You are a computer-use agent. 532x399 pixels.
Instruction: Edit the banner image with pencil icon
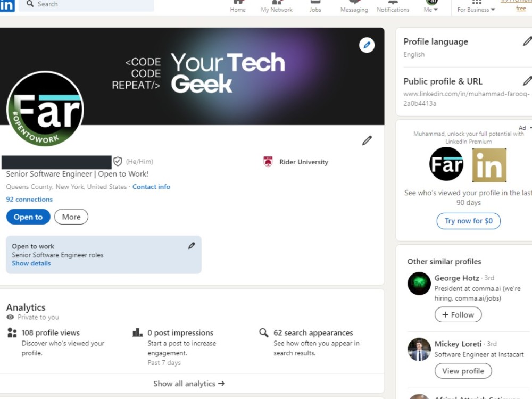(x=367, y=45)
